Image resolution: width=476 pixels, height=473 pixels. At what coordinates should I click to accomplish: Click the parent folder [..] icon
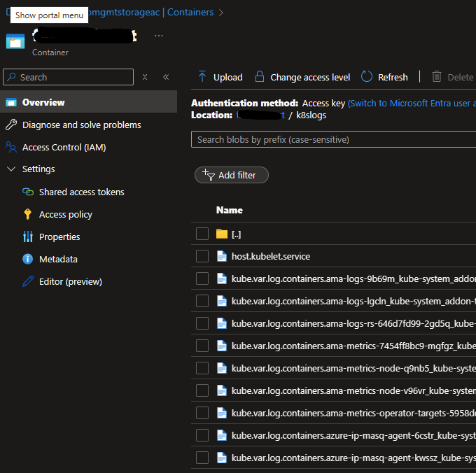[x=222, y=234]
